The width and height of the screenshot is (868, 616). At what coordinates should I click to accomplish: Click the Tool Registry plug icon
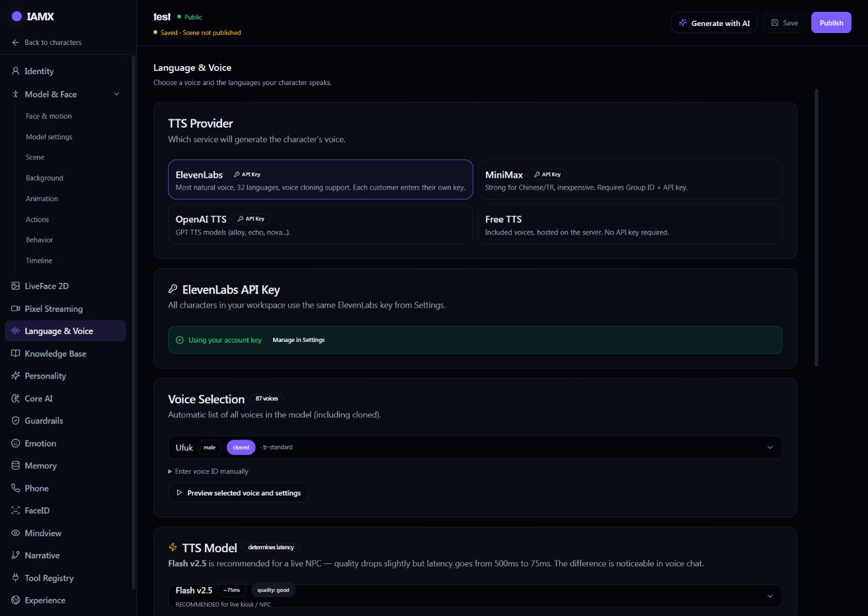point(15,578)
